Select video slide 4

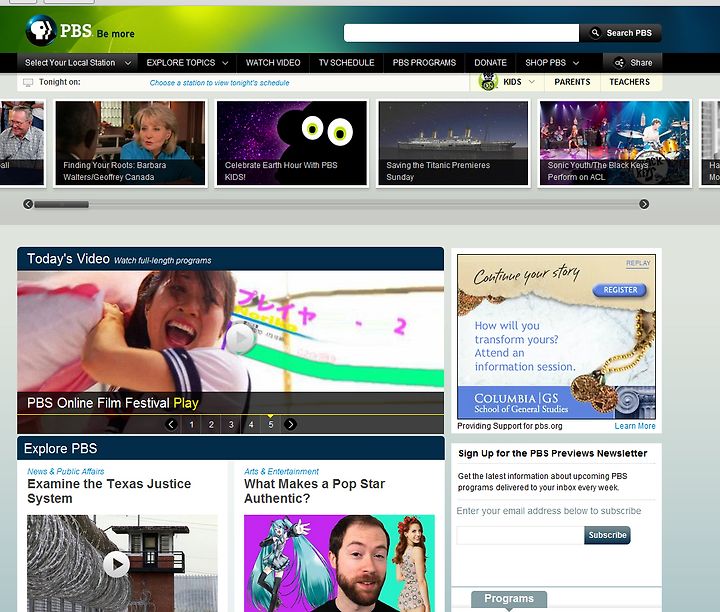[x=251, y=425]
